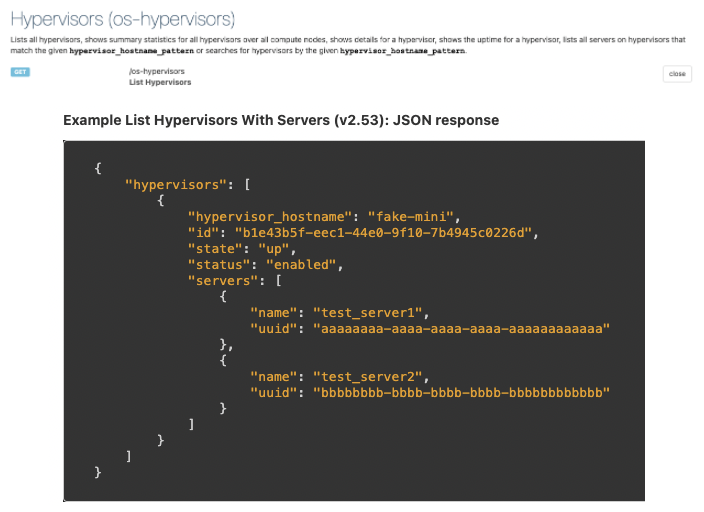Click the "enabled" value

[301, 265]
